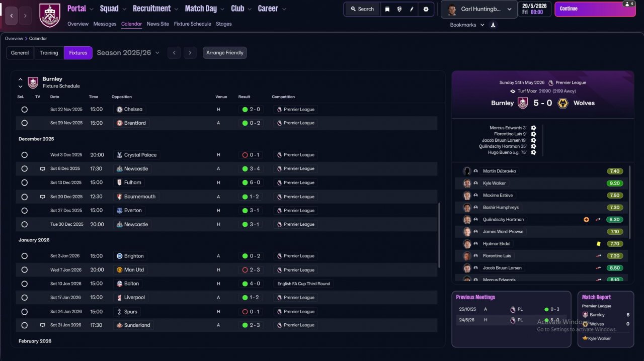Select the Chelsea fixture radio button
This screenshot has height=361, width=644.
(24, 109)
